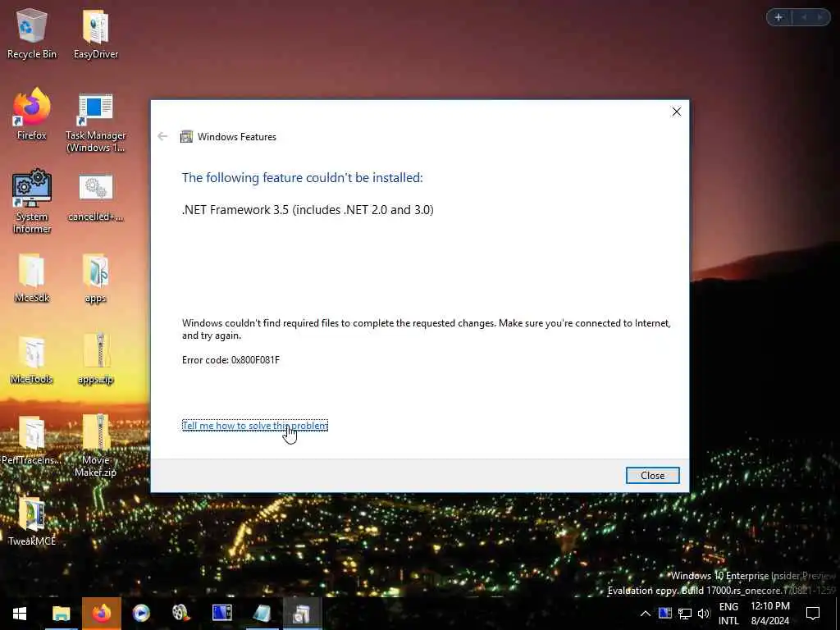Open Movie Maker film reel taskbar icon
Screen dimensions: 840x630
coord(181,614)
